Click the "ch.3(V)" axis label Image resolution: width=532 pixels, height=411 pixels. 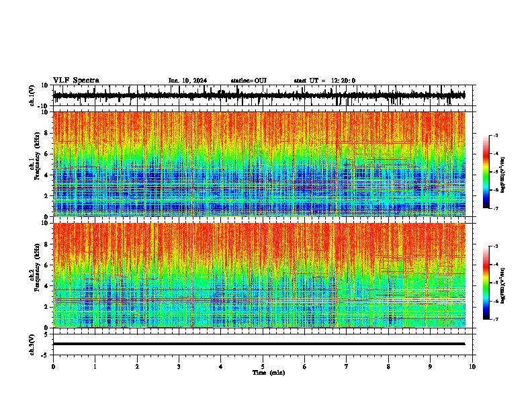[32, 345]
